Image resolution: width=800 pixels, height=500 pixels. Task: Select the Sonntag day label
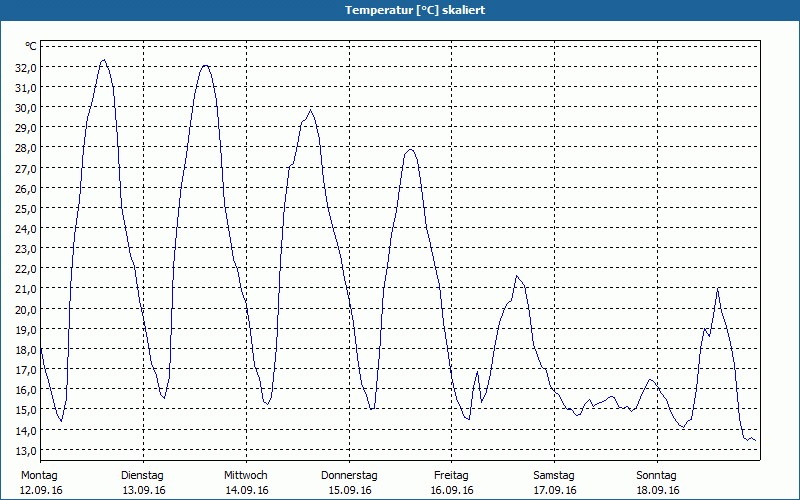[656, 476]
